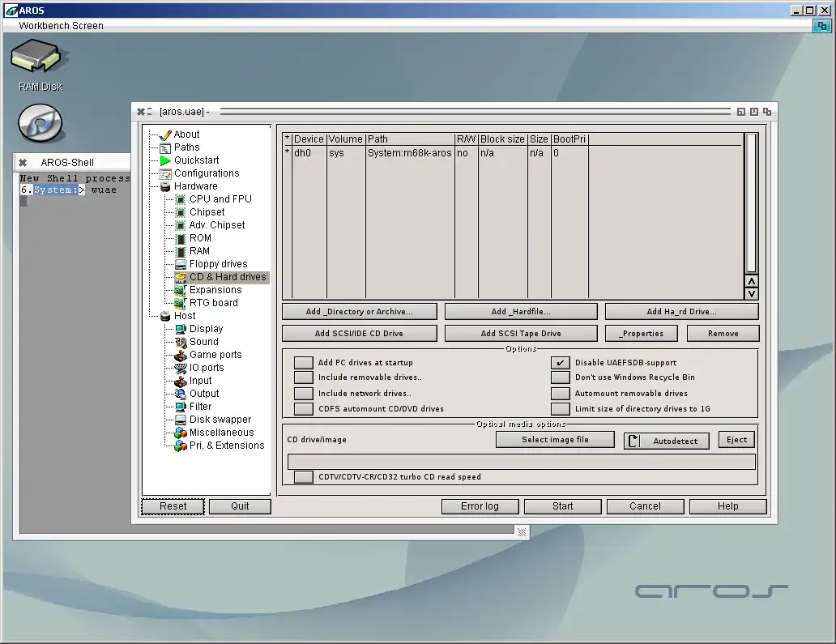The height and width of the screenshot is (644, 836).
Task: Toggle Include removable drives checkbox
Action: coord(303,377)
